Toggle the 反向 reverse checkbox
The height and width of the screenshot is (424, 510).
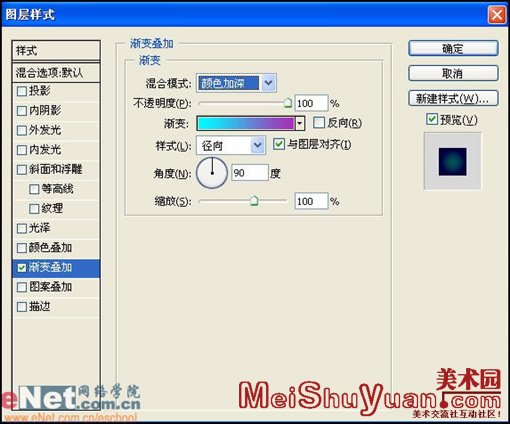[x=319, y=123]
